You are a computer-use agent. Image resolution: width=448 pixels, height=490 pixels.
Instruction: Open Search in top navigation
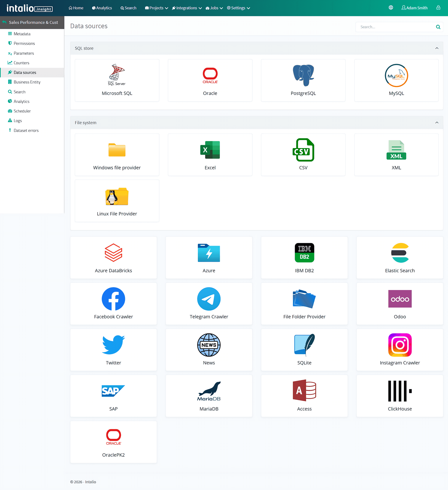tap(128, 8)
